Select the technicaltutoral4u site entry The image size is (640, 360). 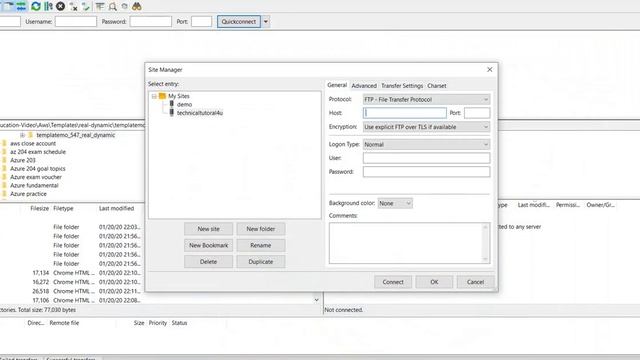point(200,113)
